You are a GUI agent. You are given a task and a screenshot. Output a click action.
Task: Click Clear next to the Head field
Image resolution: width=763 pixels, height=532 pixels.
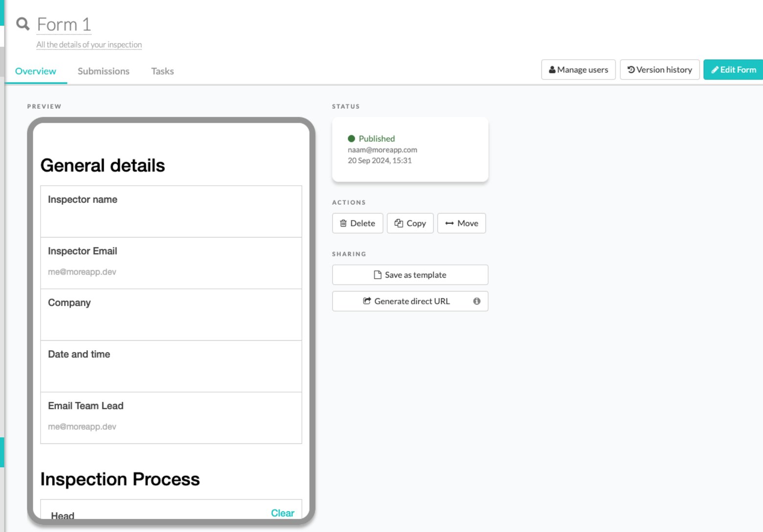pyautogui.click(x=282, y=513)
